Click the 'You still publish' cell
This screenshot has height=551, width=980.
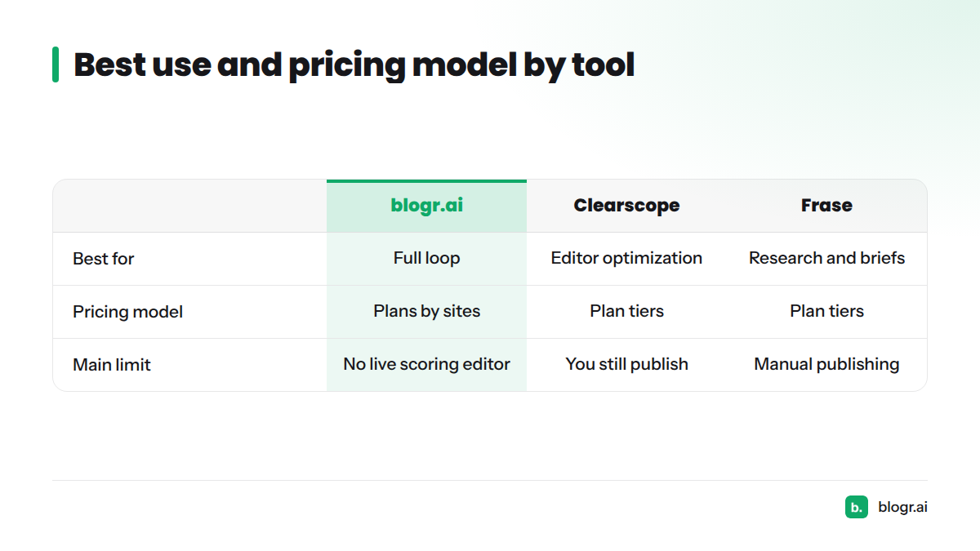click(x=626, y=364)
